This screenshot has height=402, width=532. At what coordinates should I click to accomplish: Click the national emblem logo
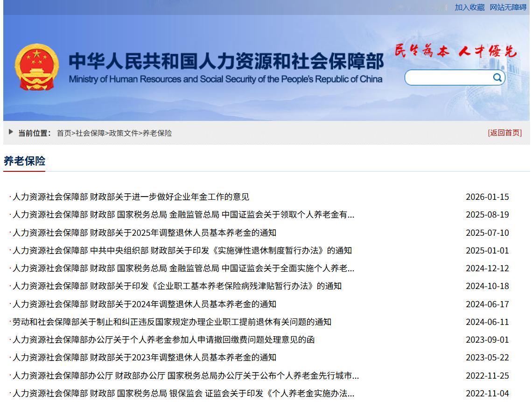[37, 67]
